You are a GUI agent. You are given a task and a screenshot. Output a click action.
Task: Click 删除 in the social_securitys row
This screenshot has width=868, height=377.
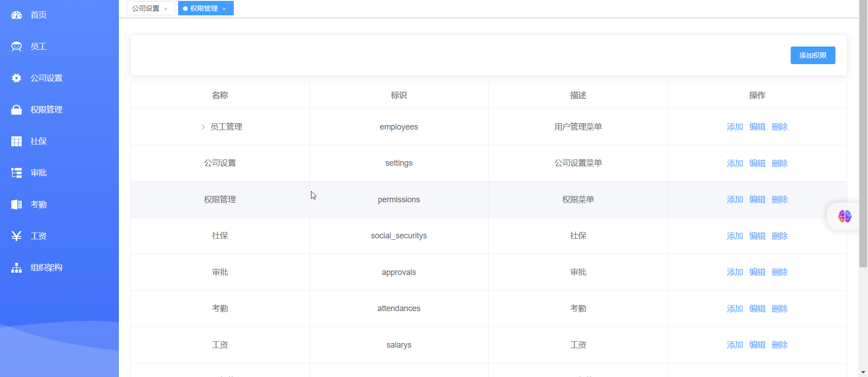pos(780,236)
